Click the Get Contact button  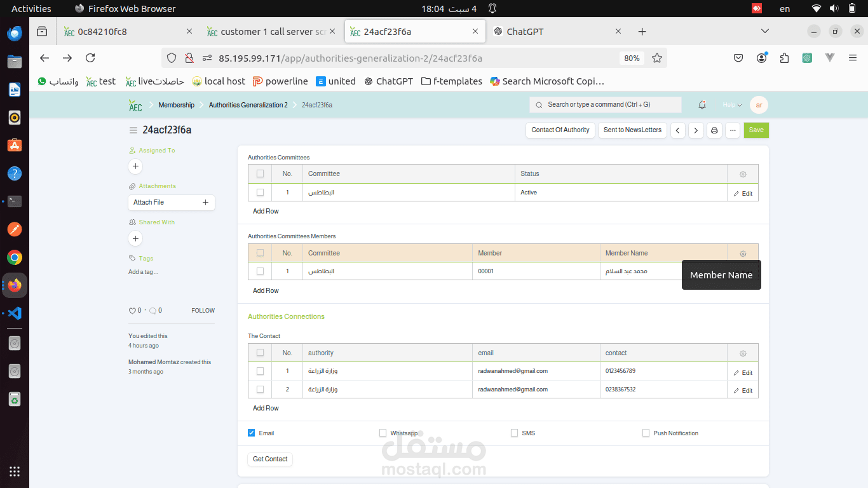(270, 459)
